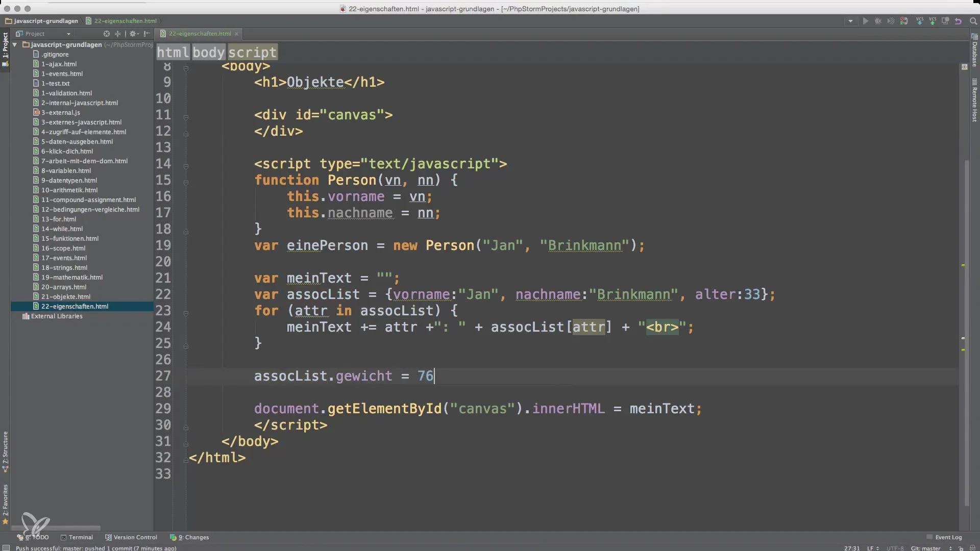Close 22-eigenschaften.html editor tab
The width and height of the screenshot is (980, 551).
tap(236, 34)
